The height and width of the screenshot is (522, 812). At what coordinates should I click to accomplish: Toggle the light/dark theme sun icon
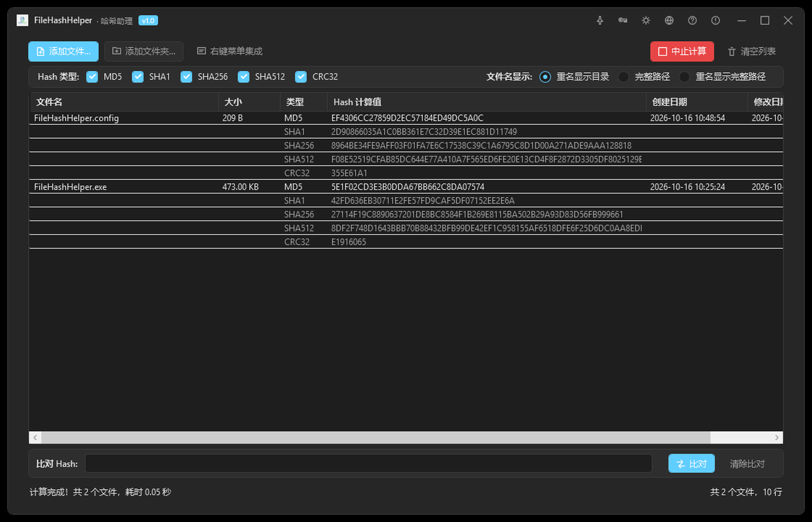646,20
